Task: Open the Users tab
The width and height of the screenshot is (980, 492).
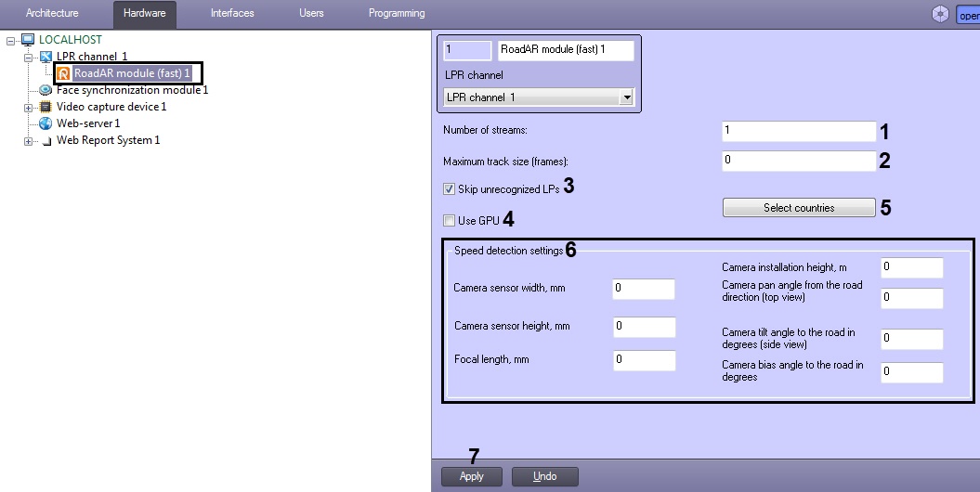Action: pos(311,13)
